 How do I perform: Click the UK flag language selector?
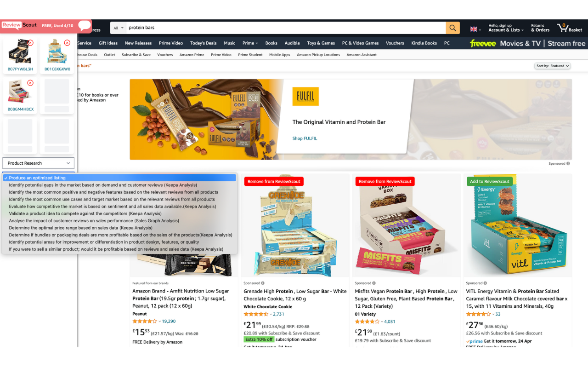[475, 29]
